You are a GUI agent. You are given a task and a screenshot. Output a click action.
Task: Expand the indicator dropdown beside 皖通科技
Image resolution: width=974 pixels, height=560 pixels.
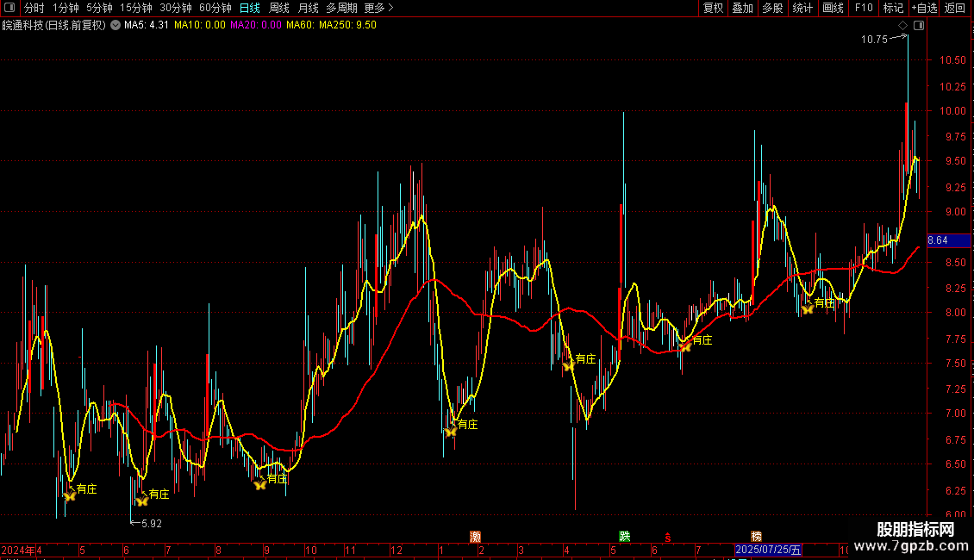pos(116,25)
